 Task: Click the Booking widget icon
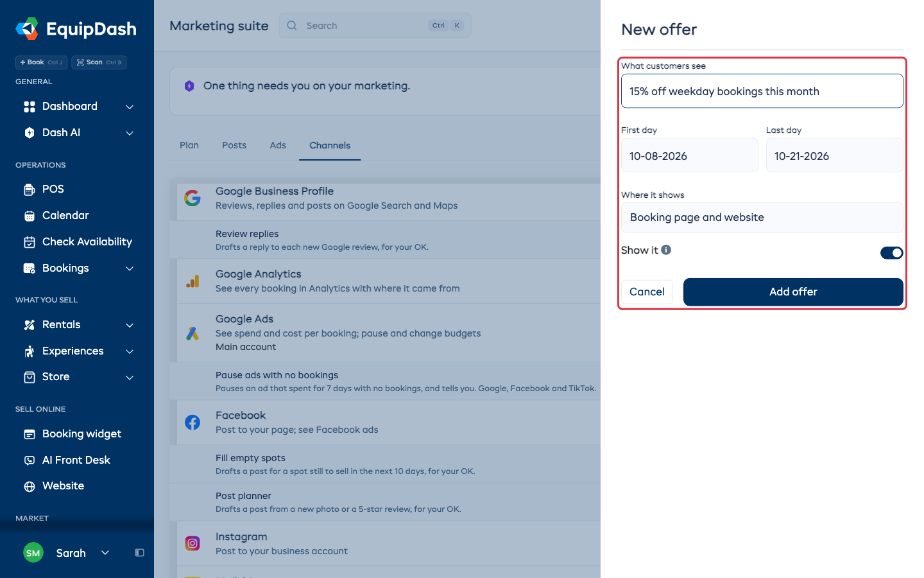coord(30,434)
